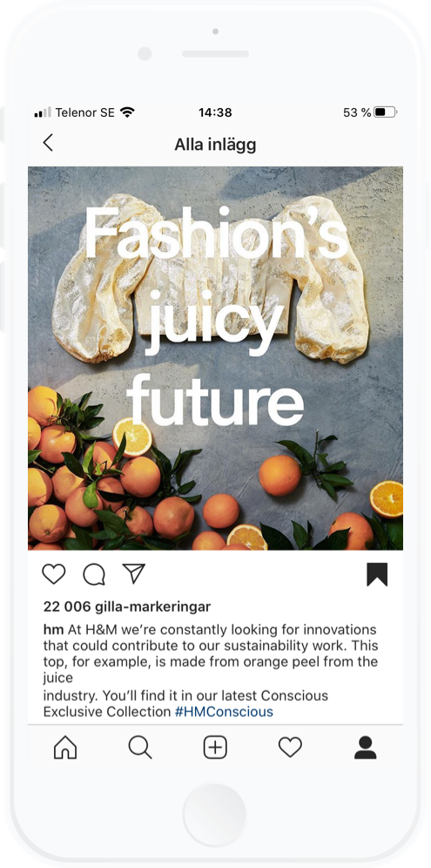The image size is (431, 868).
Task: Tap the 14:38 clock in the status bar
Action: [215, 112]
